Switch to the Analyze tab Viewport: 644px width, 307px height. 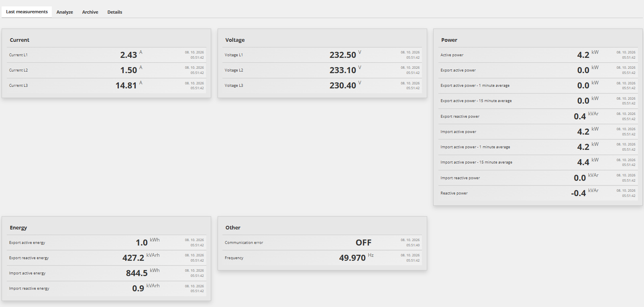pyautogui.click(x=65, y=12)
